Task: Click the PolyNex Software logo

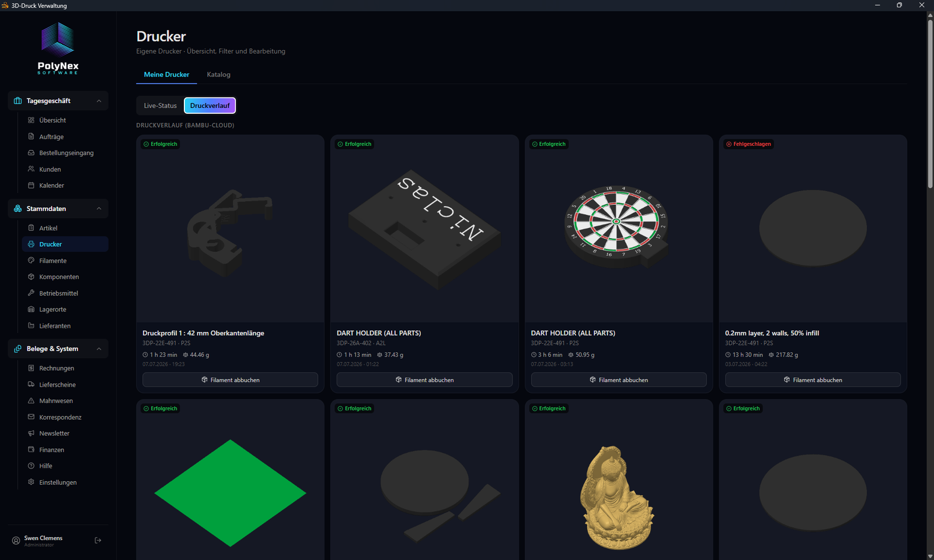Action: coord(58,48)
